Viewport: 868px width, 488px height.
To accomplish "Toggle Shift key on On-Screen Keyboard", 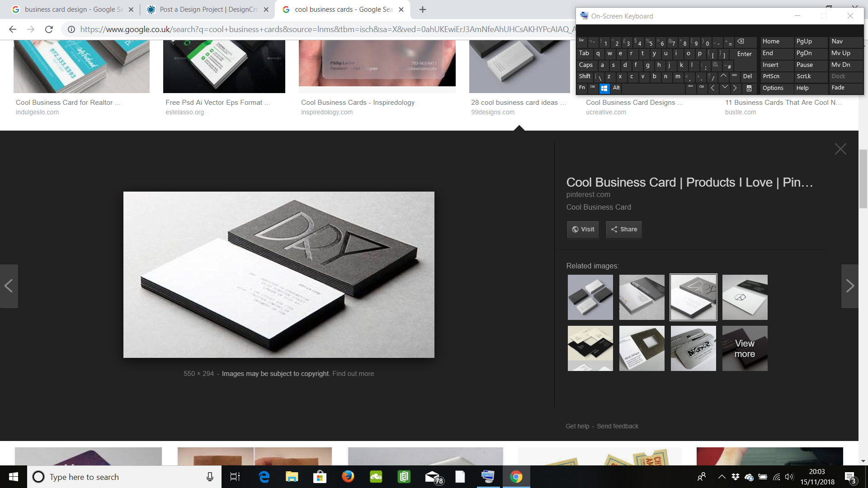I will click(x=585, y=76).
